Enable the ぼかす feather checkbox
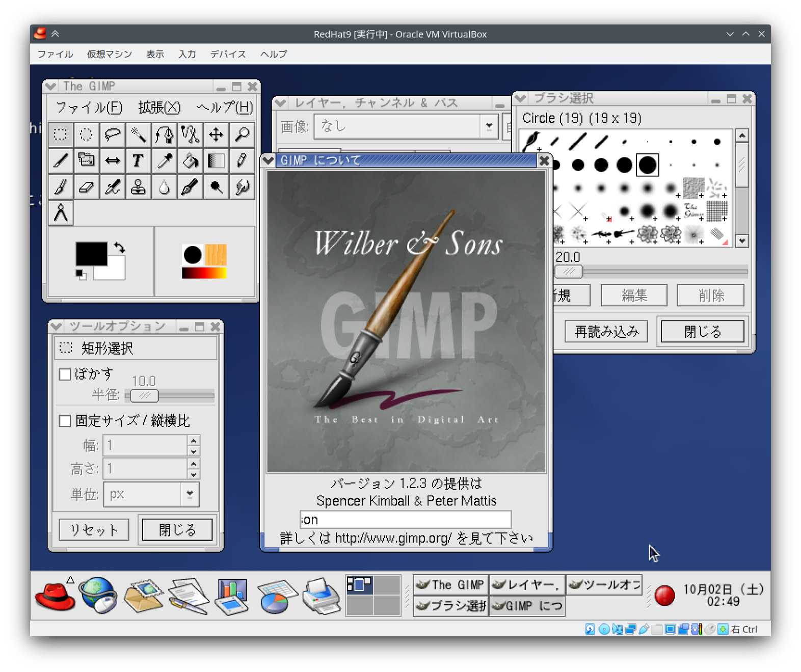 [x=65, y=375]
